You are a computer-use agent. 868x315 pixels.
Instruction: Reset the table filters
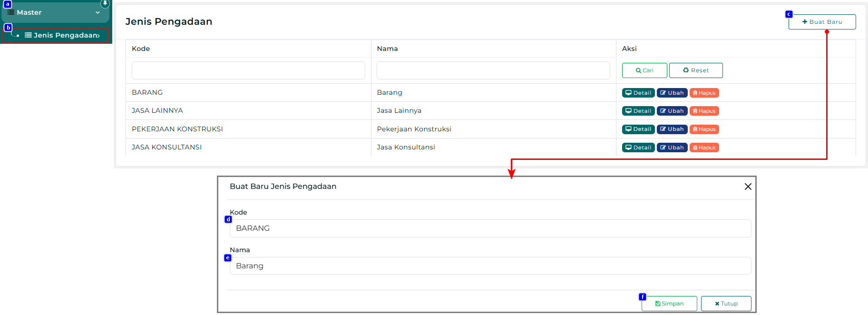point(696,70)
